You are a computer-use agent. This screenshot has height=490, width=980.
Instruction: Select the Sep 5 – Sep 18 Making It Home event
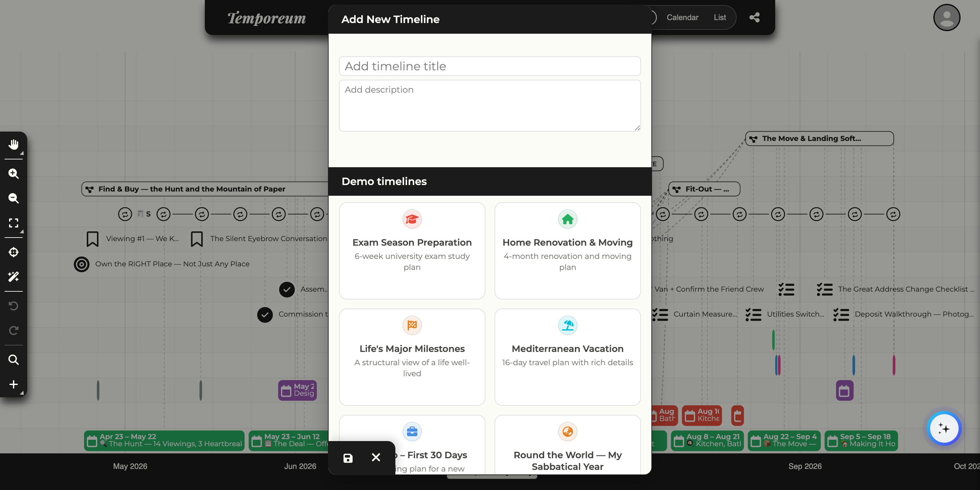click(861, 440)
